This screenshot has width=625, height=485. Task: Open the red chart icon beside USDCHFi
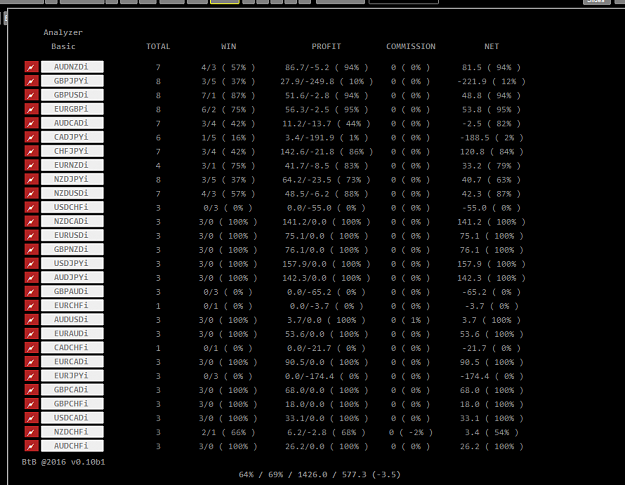click(31, 207)
